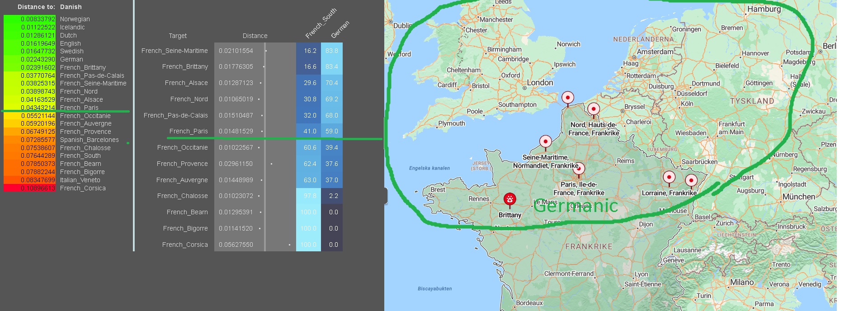
Task: Click the 0.02101554 distance cell
Action: 236,51
